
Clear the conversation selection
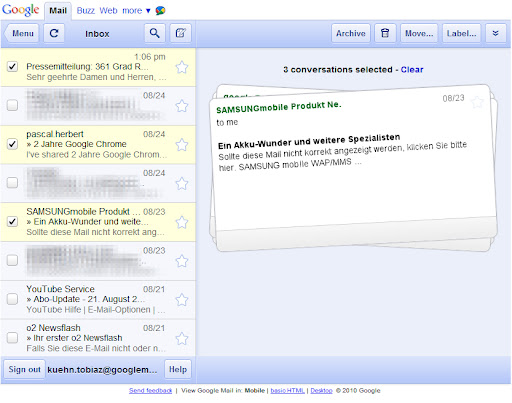point(412,70)
